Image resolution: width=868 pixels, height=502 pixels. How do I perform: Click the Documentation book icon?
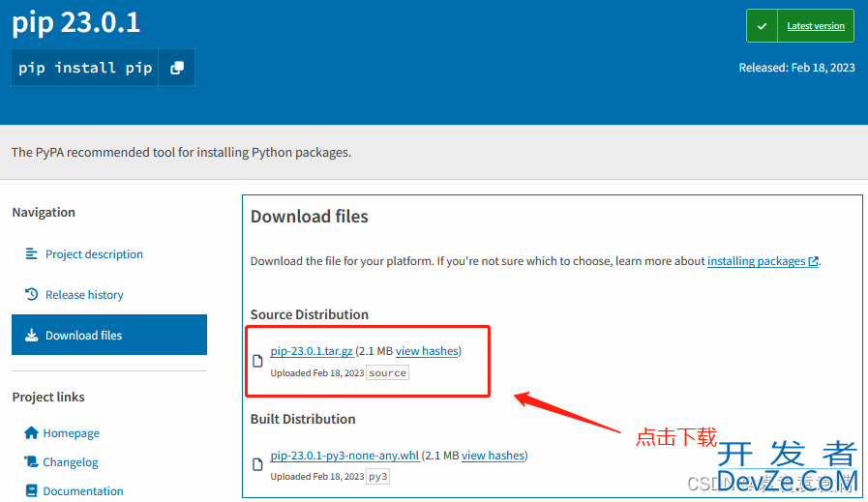(x=31, y=490)
